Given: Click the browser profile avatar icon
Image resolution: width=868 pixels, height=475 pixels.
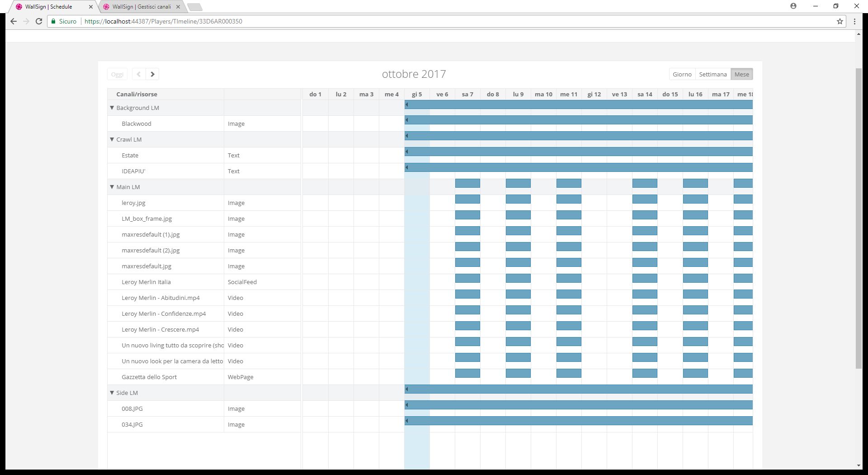Looking at the screenshot, I should (794, 6).
